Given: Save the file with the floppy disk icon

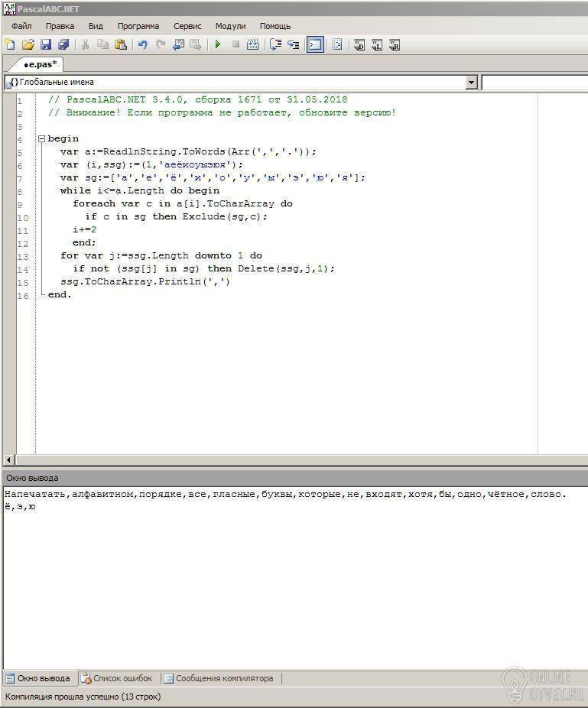Looking at the screenshot, I should click(x=45, y=45).
